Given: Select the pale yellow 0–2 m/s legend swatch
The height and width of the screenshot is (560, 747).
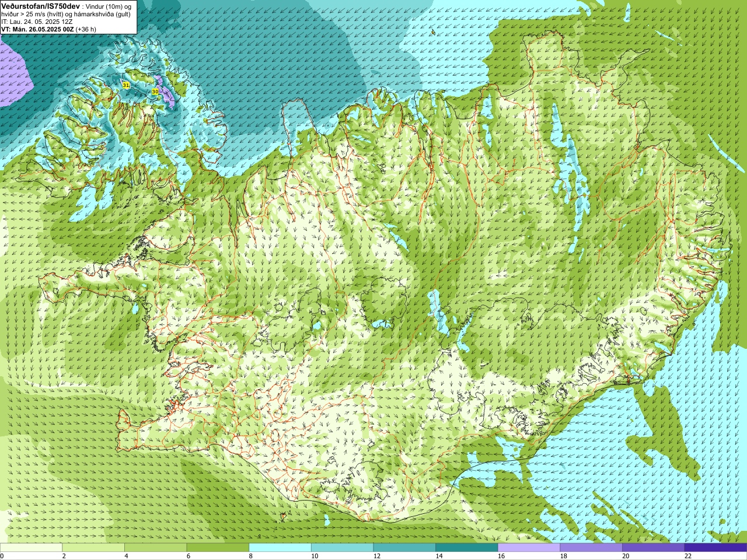Looking at the screenshot, I should coord(31,548).
